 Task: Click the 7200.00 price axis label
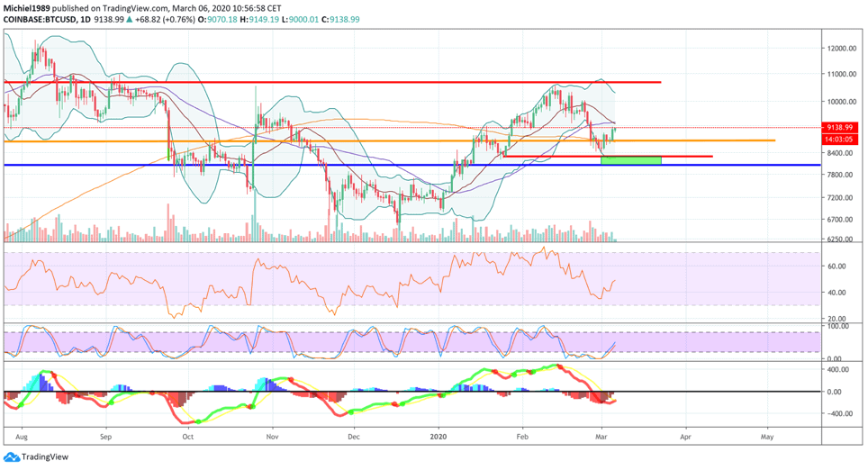click(842, 197)
